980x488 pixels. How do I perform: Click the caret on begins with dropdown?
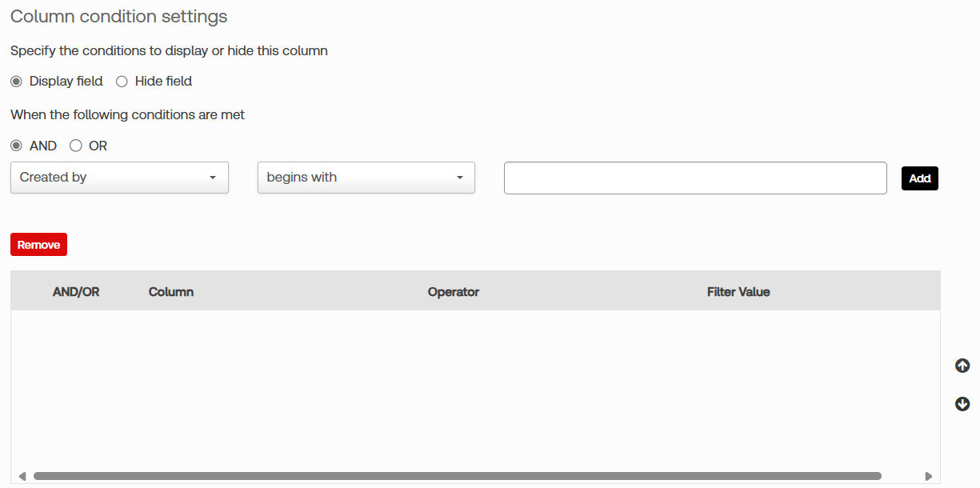[460, 178]
